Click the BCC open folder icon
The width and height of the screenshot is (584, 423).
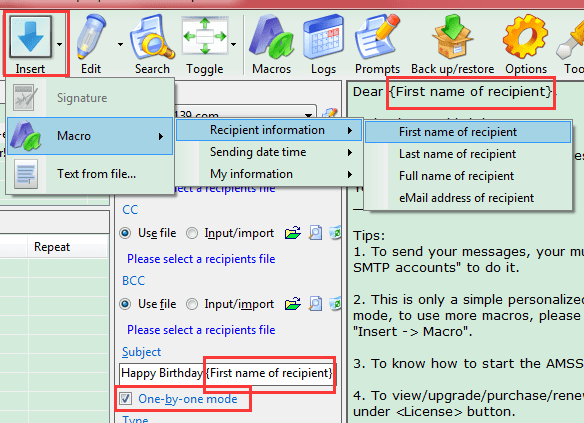[293, 304]
